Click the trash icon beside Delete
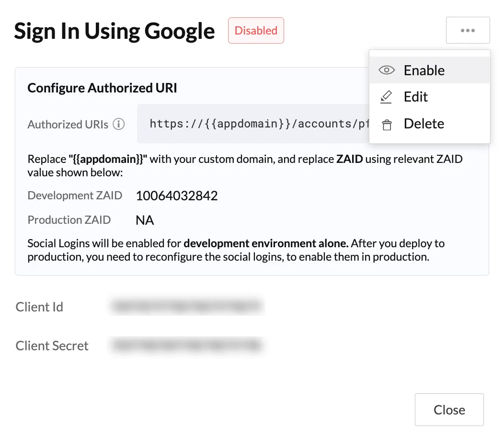The height and width of the screenshot is (437, 504). 387,125
